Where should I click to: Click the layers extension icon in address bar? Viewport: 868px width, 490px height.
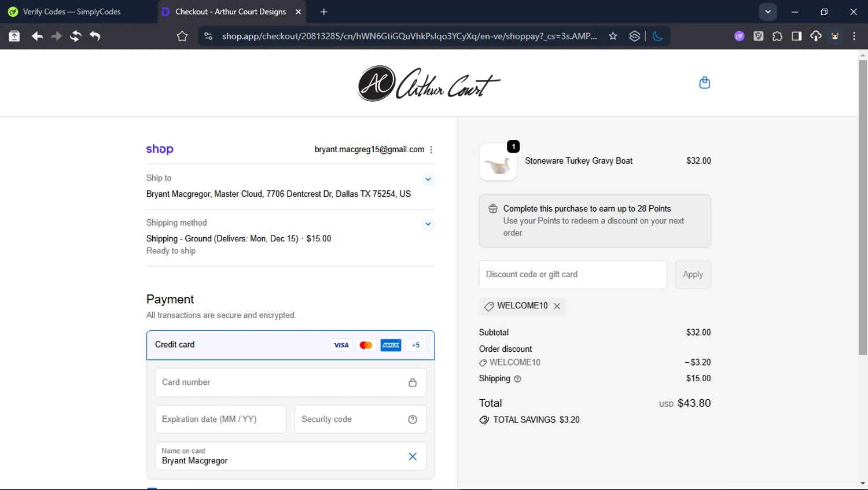(634, 36)
